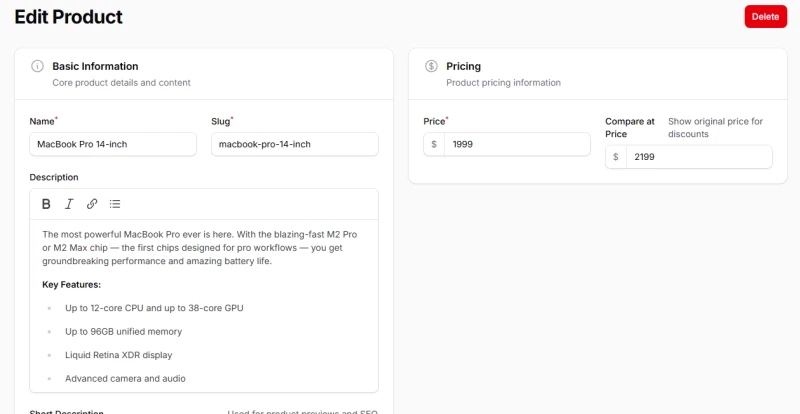Screen dimensions: 800x414
Task: Click the 'Name' field label
Action: (42, 121)
